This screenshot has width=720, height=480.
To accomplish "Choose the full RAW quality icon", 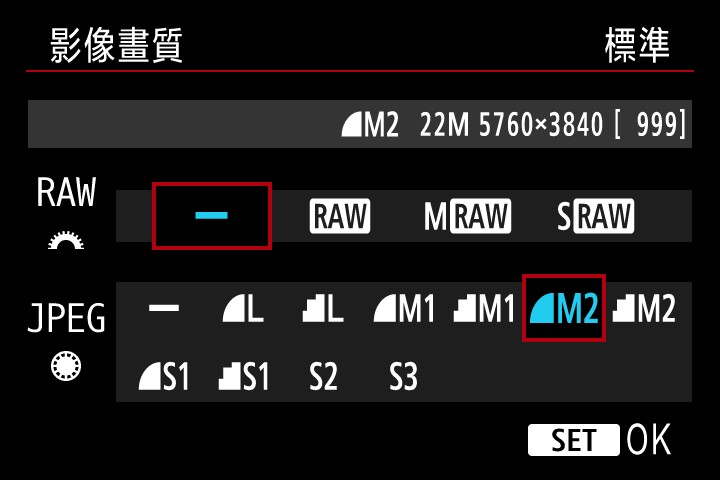I will (340, 216).
